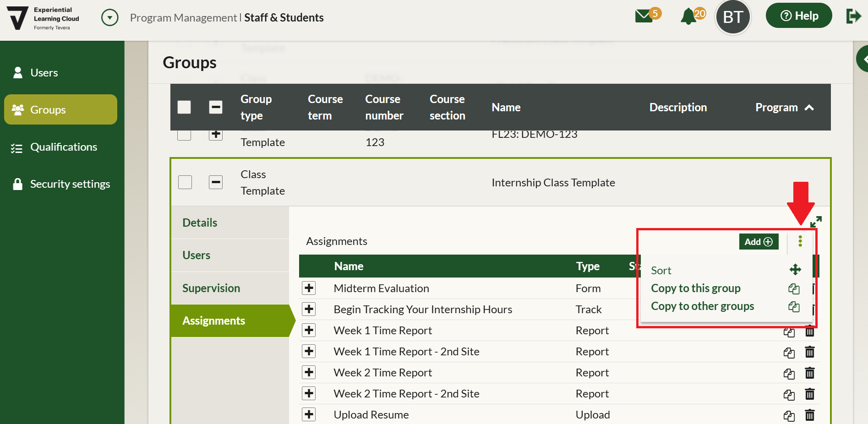Delete the Week 2 Time Report assignment
The width and height of the screenshot is (868, 424).
(x=810, y=373)
